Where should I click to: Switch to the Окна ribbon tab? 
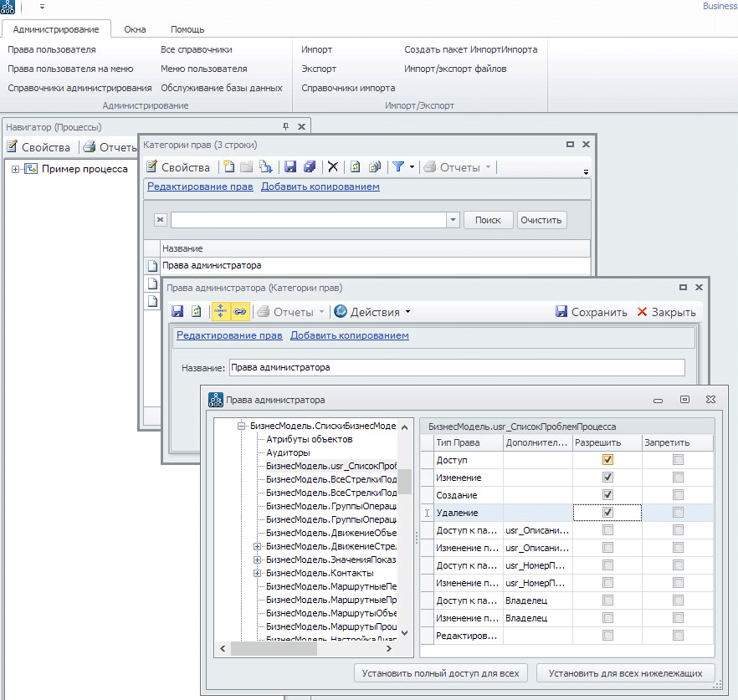point(135,29)
